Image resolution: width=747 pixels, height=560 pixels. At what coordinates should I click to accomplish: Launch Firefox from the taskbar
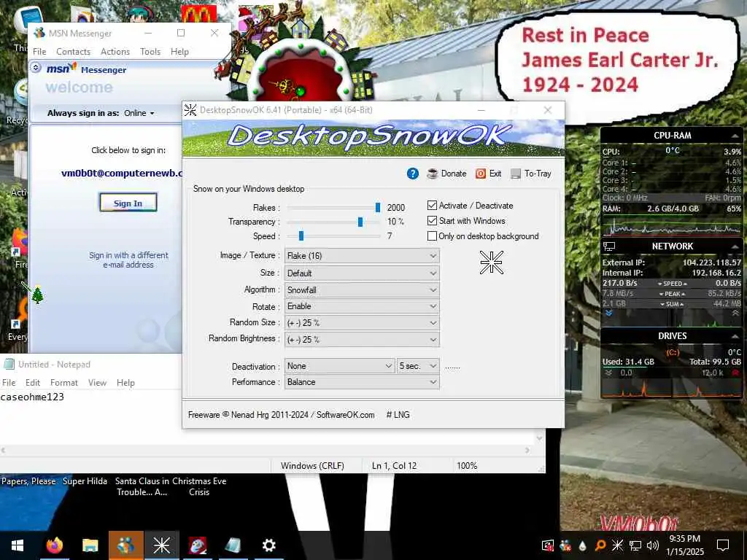click(54, 545)
